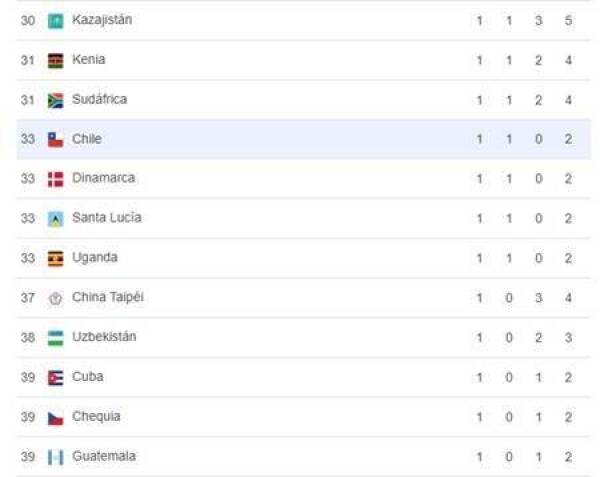Click rank number 37 in the table

click(x=28, y=297)
